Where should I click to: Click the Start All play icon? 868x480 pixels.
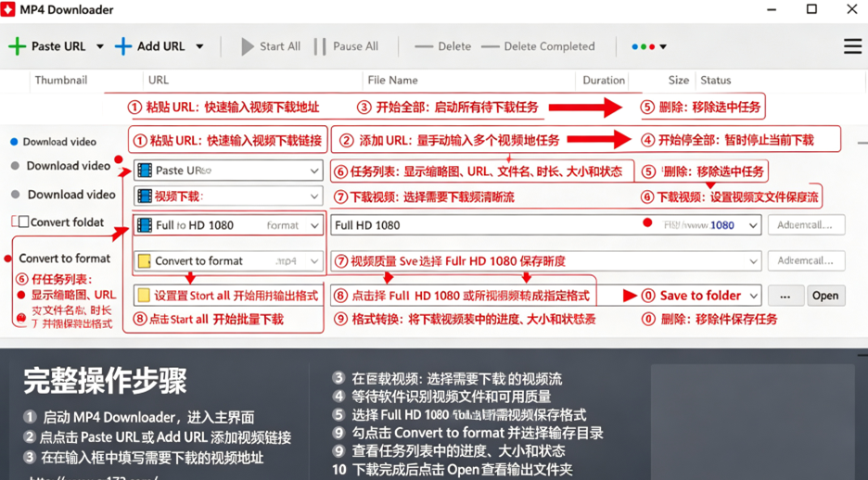248,46
